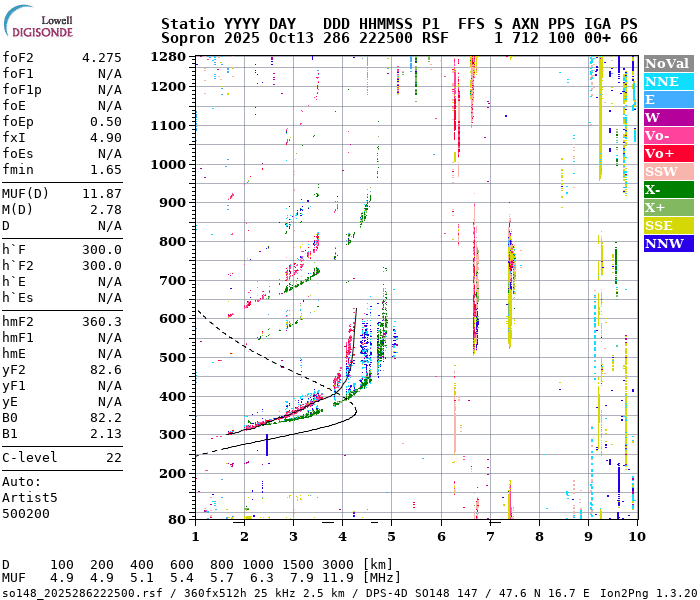
Task: Click the Vo- pink legend swatch
Action: click(667, 135)
